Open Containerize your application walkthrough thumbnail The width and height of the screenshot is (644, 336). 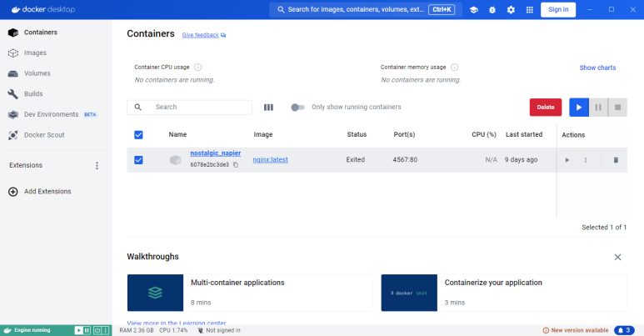point(409,293)
